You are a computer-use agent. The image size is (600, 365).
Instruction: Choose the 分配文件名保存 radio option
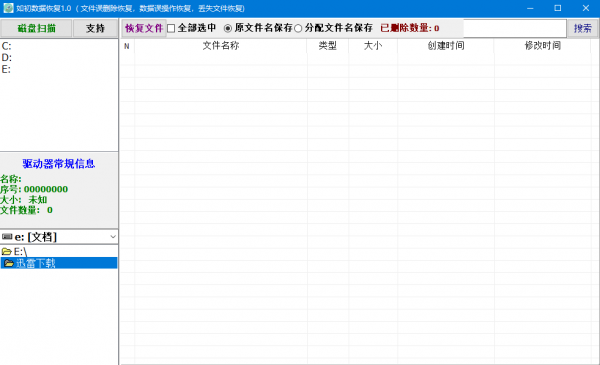pyautogui.click(x=298, y=28)
